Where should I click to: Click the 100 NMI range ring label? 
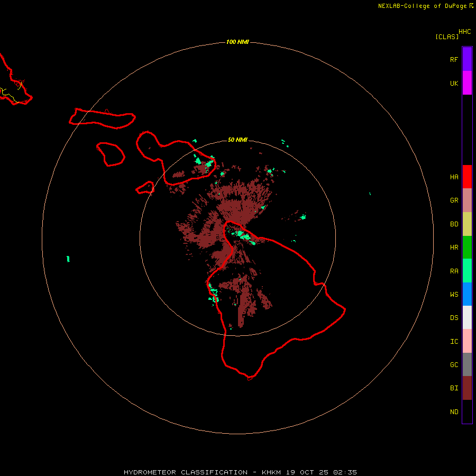click(237, 42)
